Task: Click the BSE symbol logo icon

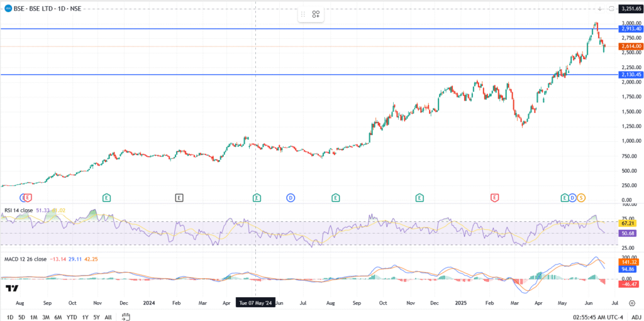Action: tap(6, 8)
